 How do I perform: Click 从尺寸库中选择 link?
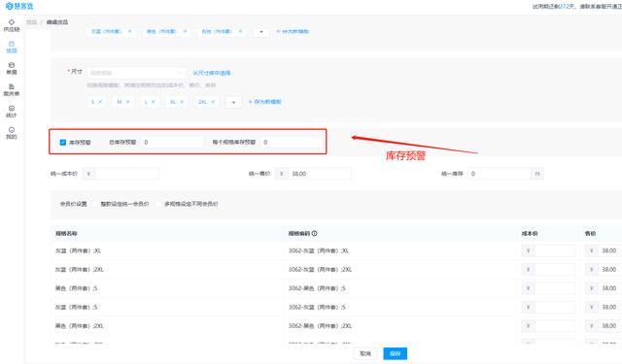(x=212, y=73)
